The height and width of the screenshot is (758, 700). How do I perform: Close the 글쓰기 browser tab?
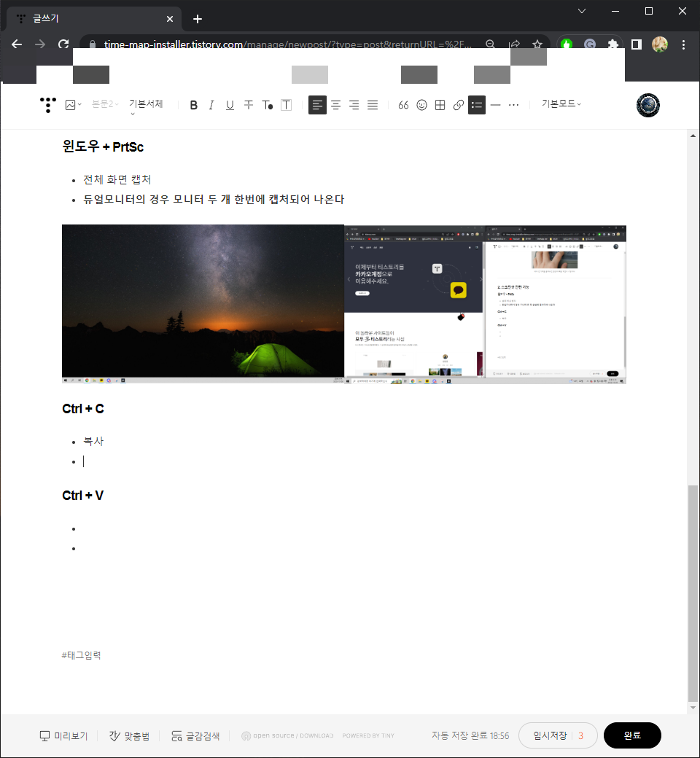pyautogui.click(x=170, y=19)
